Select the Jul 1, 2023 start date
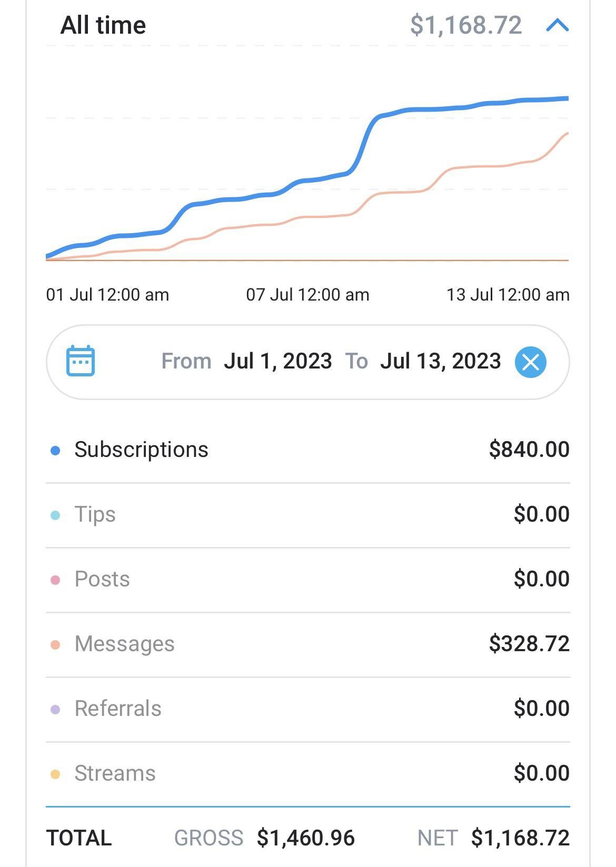616x867 pixels. 278,361
